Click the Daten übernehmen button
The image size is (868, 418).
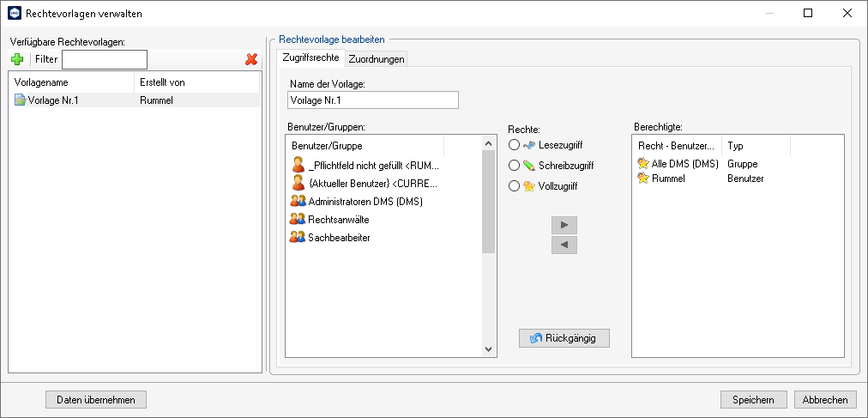tap(96, 400)
